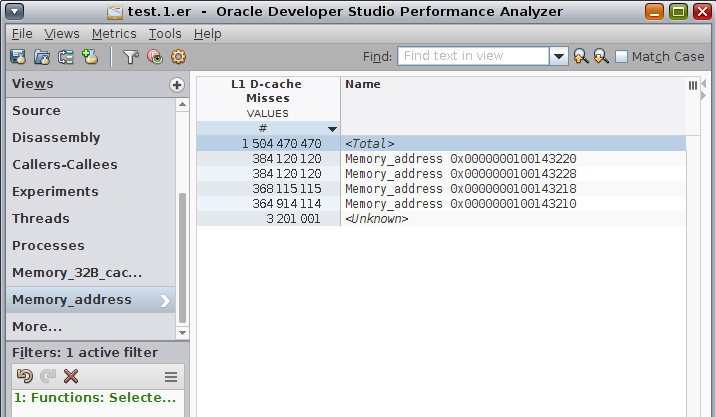Switch to the Experiments view
The width and height of the screenshot is (716, 417).
point(91,192)
